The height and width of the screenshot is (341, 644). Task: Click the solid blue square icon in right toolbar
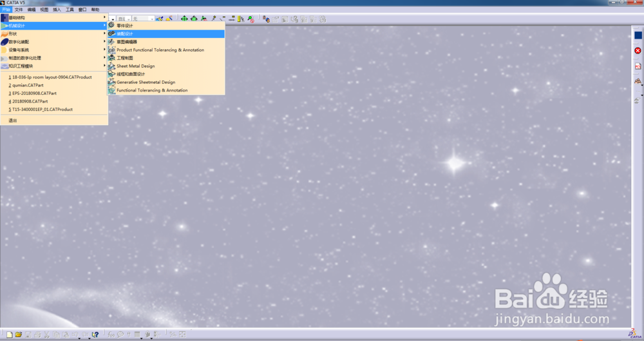click(x=638, y=35)
